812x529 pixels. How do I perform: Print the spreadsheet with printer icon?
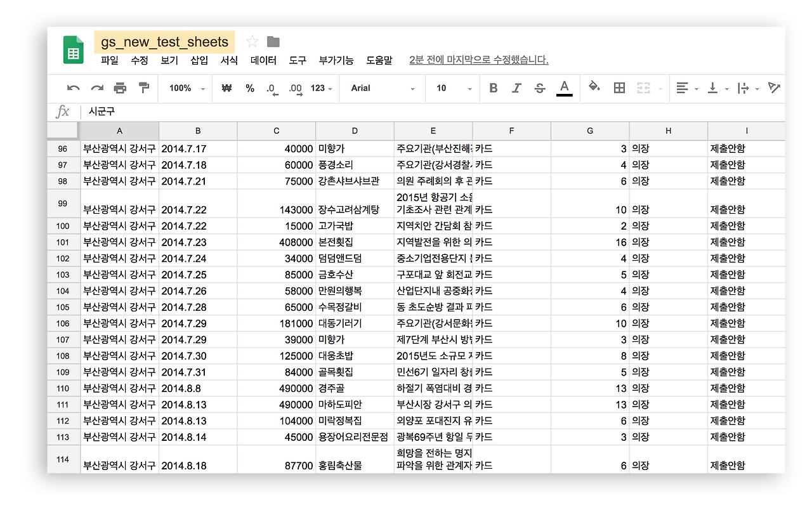coord(120,88)
